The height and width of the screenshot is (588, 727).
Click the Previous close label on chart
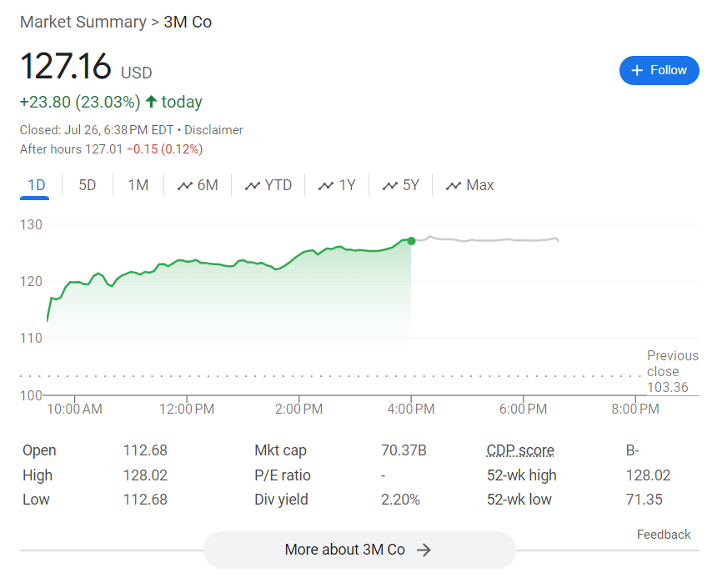click(x=672, y=364)
